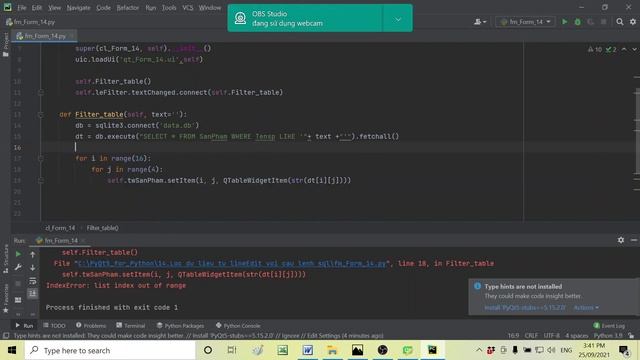
Task: Open the Tools menu
Action: click(x=169, y=8)
